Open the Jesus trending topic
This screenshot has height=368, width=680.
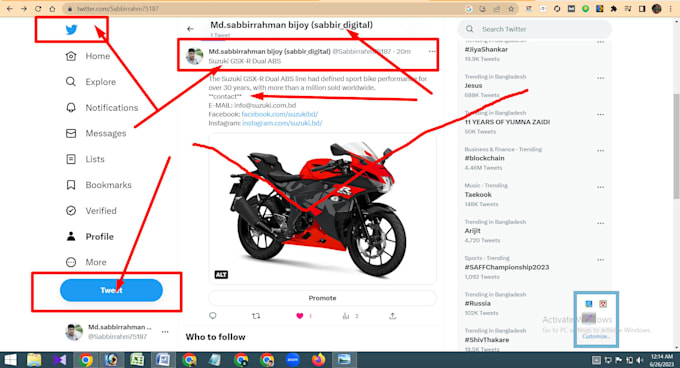click(x=473, y=86)
